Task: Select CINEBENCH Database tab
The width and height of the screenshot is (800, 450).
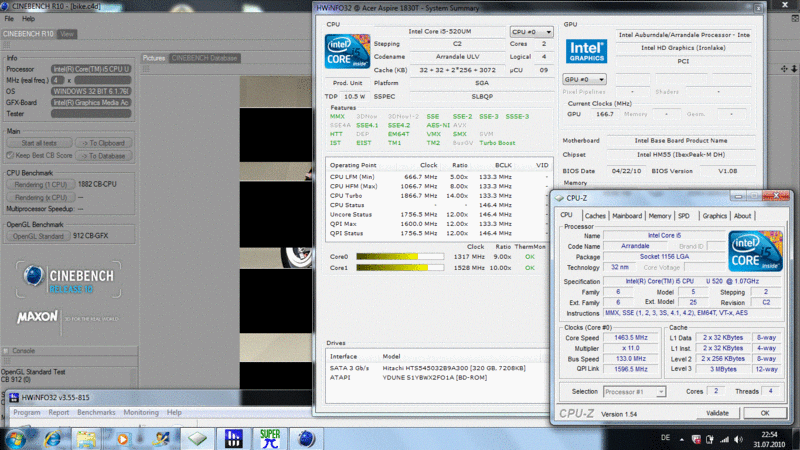Action: (204, 58)
